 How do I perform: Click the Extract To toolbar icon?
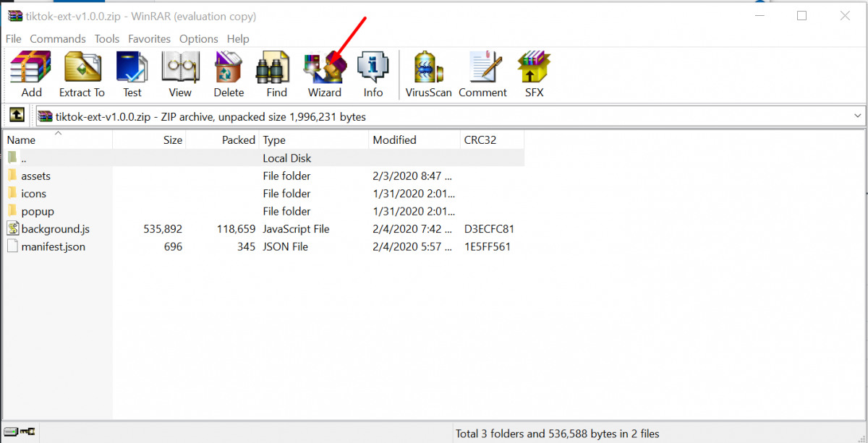click(82, 74)
